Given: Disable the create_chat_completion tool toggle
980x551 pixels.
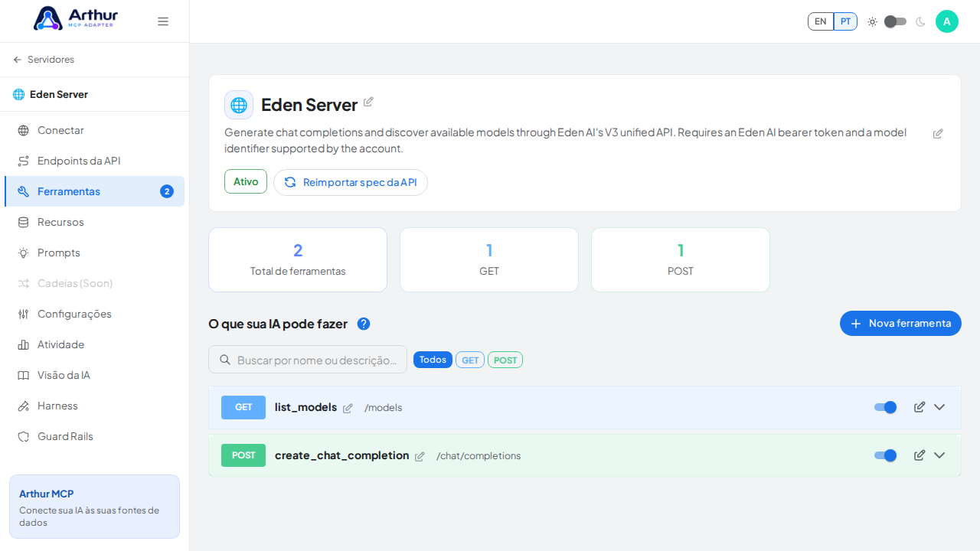Looking at the screenshot, I should click(885, 455).
